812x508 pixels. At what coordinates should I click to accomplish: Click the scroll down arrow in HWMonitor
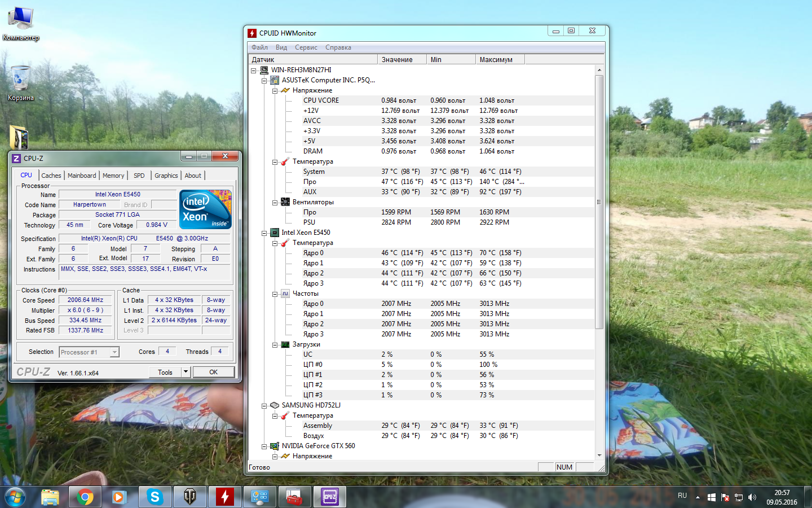click(599, 456)
